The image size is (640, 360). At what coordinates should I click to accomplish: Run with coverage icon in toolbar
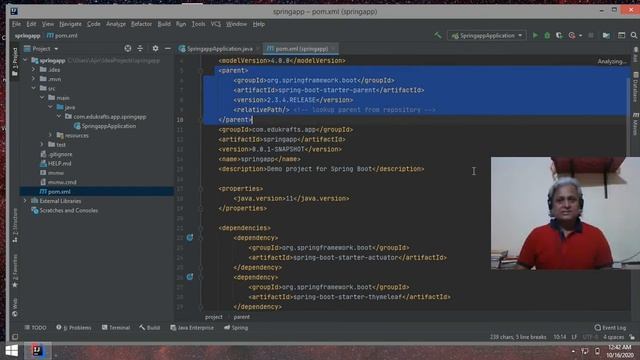[x=559, y=36]
